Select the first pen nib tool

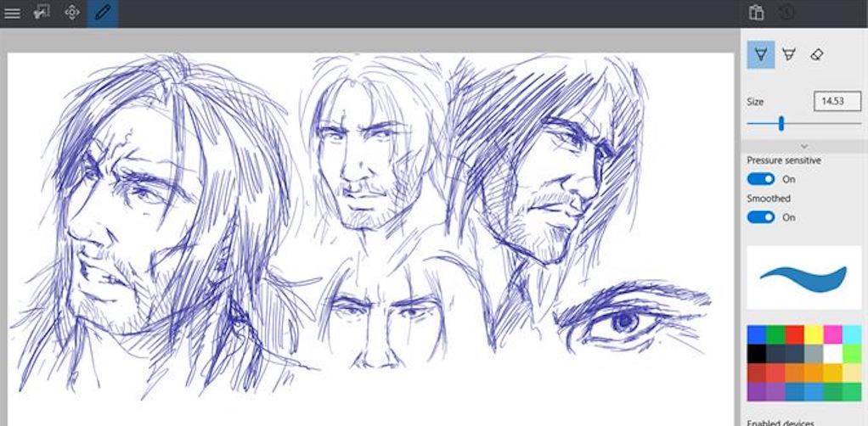(761, 54)
